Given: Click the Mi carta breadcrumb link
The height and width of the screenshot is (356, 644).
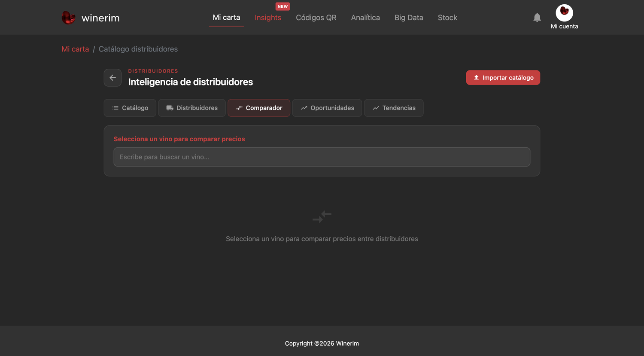Looking at the screenshot, I should [75, 49].
